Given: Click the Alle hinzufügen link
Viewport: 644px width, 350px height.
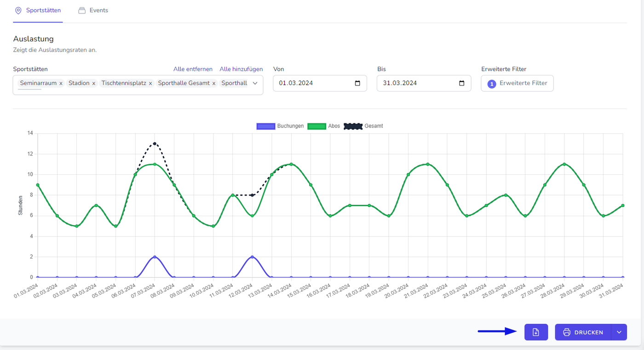Looking at the screenshot, I should pos(241,69).
